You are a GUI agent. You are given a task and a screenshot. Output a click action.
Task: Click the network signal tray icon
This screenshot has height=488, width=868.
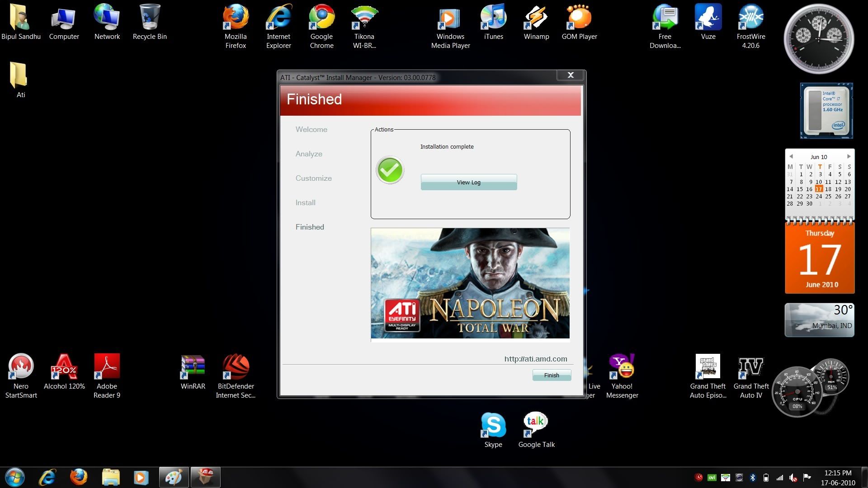coord(780,478)
